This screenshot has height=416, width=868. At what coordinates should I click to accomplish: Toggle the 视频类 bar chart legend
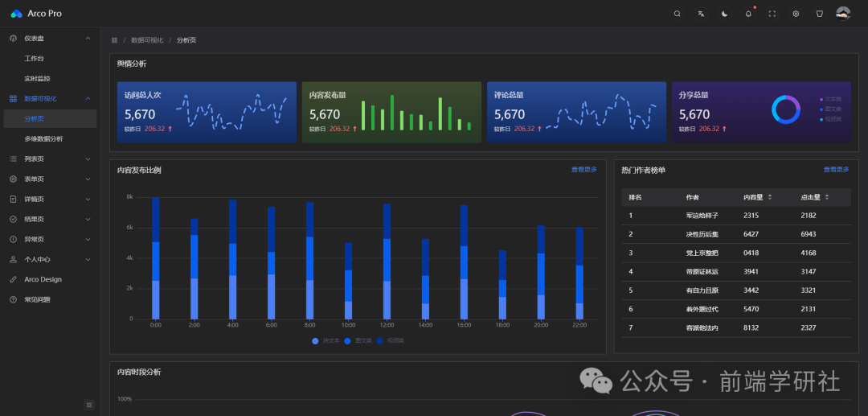click(391, 340)
